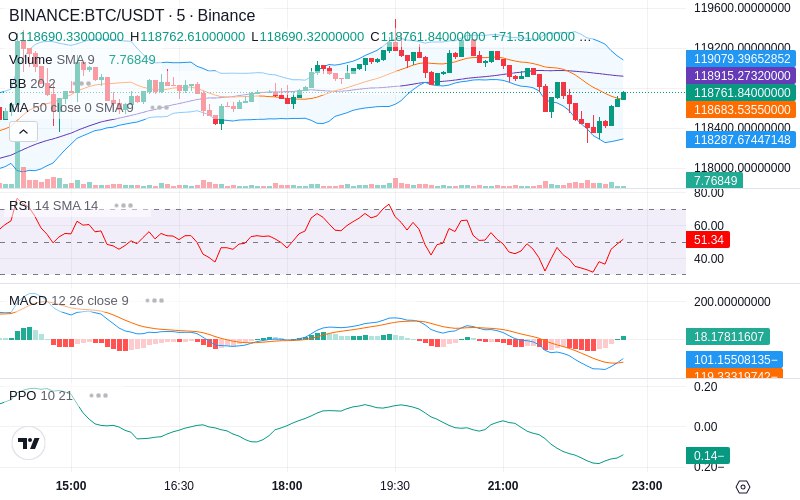Image resolution: width=800 pixels, height=500 pixels.
Task: Select the Volume SMA 9 legend
Action: (52, 60)
